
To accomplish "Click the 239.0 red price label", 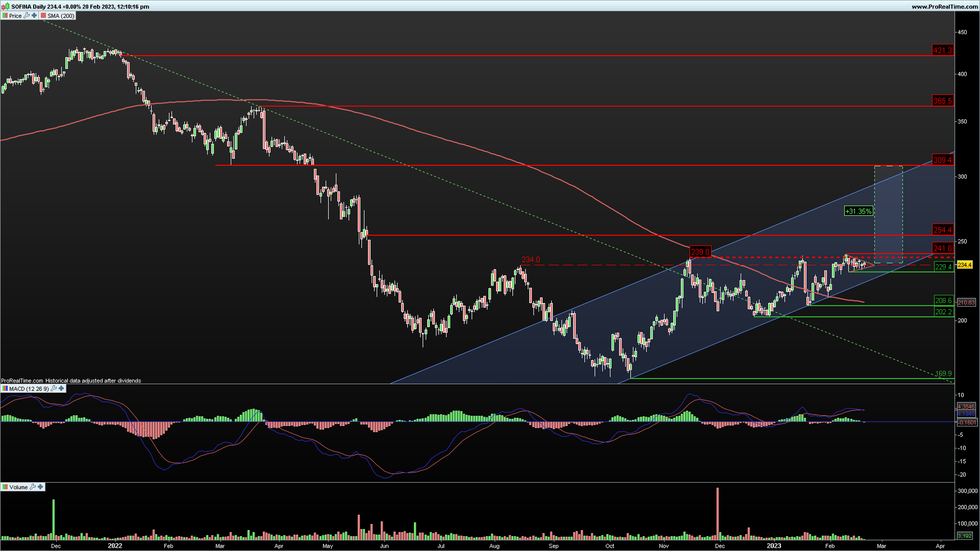I will tap(701, 252).
